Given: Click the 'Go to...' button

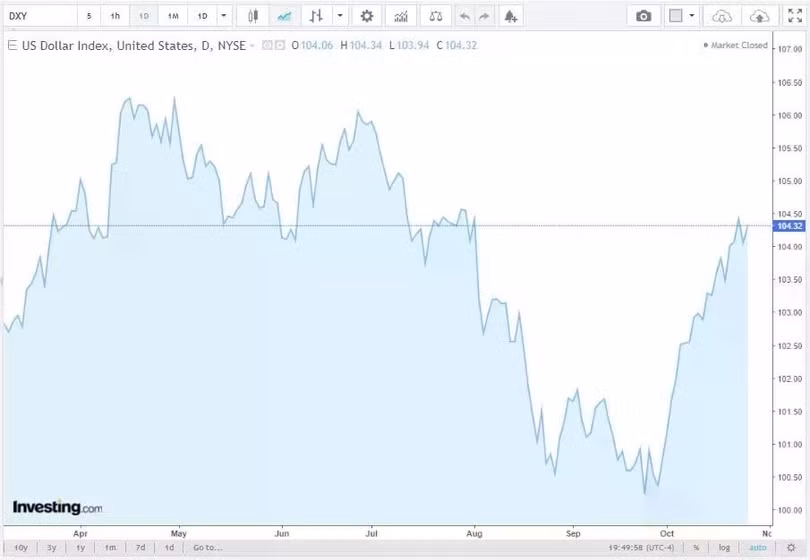Looking at the screenshot, I should [x=207, y=547].
